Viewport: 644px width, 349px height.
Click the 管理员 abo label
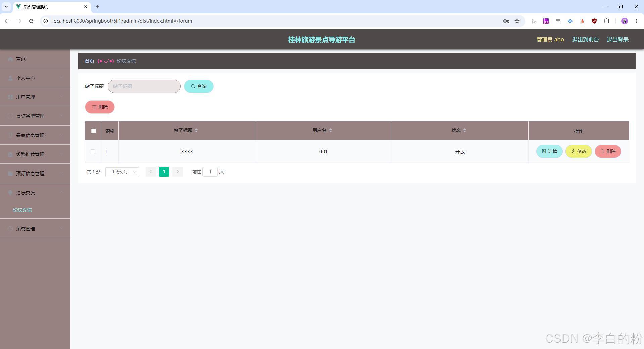550,39
